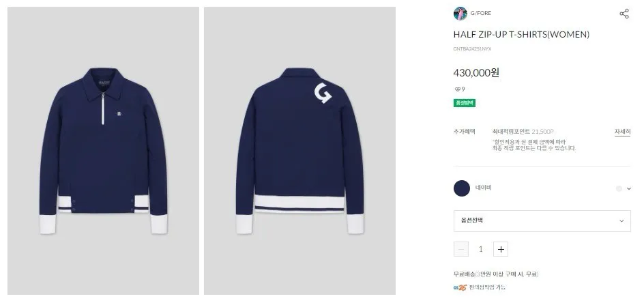
Task: Open the front view shirt image
Action: click(103, 150)
